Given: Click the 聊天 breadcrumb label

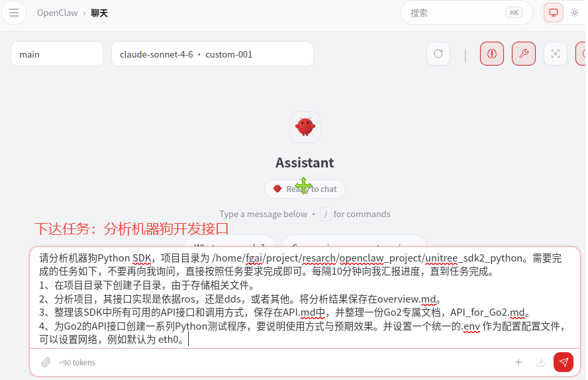Looking at the screenshot, I should click(x=99, y=13).
